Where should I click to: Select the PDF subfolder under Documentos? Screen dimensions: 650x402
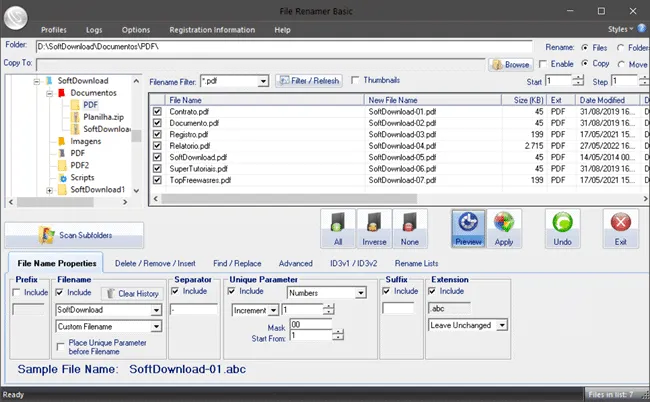point(90,104)
